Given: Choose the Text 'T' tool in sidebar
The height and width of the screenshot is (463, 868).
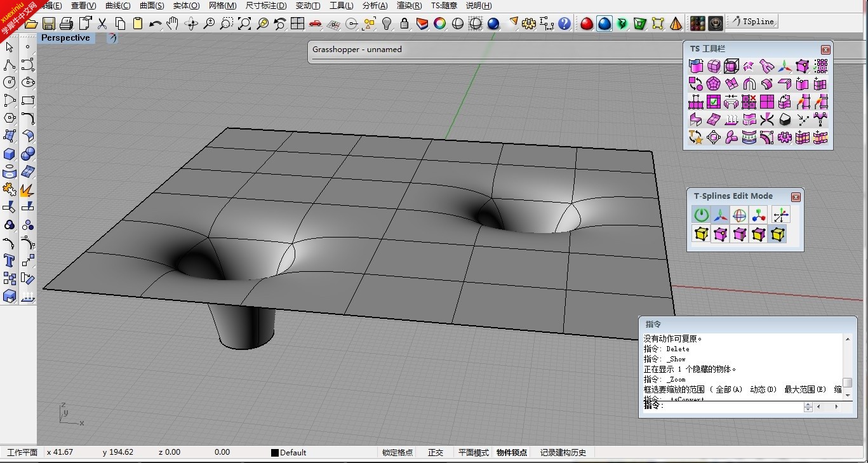Looking at the screenshot, I should (x=10, y=260).
